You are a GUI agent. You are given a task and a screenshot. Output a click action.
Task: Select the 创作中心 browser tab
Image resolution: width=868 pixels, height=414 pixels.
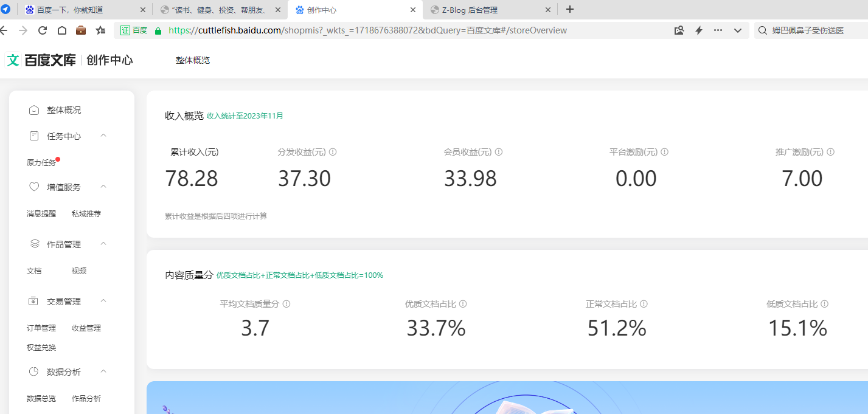355,10
